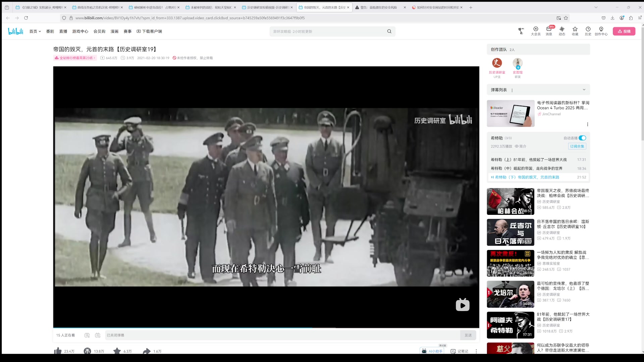Open the 记笔记 notes tool
The height and width of the screenshot is (362, 644).
click(x=459, y=351)
